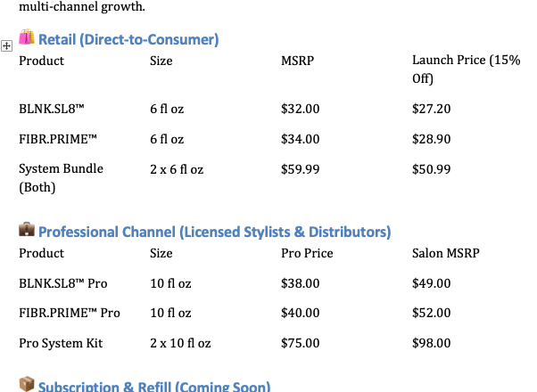The width and height of the screenshot is (537, 392).
Task: Click the $27.20 launch price cell
Action: coord(432,109)
